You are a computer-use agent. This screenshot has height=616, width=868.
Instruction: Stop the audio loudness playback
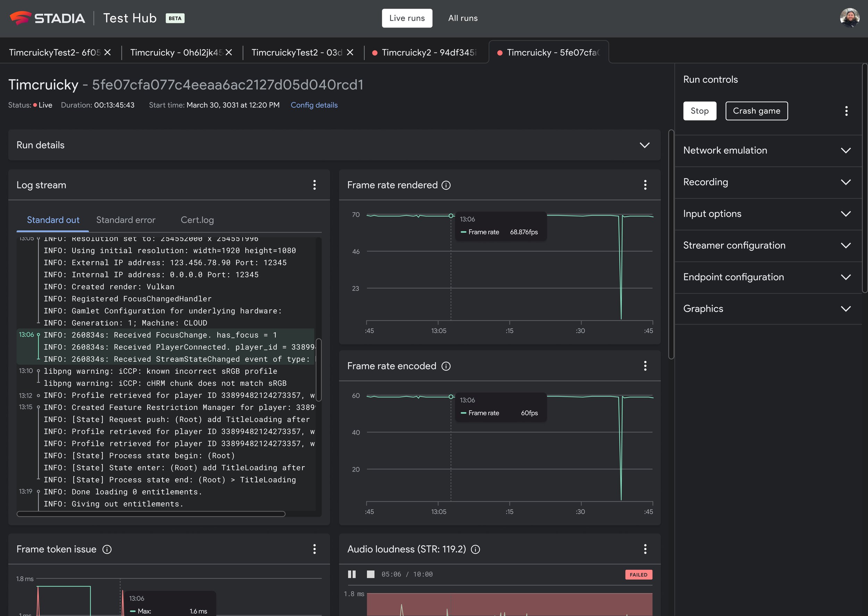(370, 574)
